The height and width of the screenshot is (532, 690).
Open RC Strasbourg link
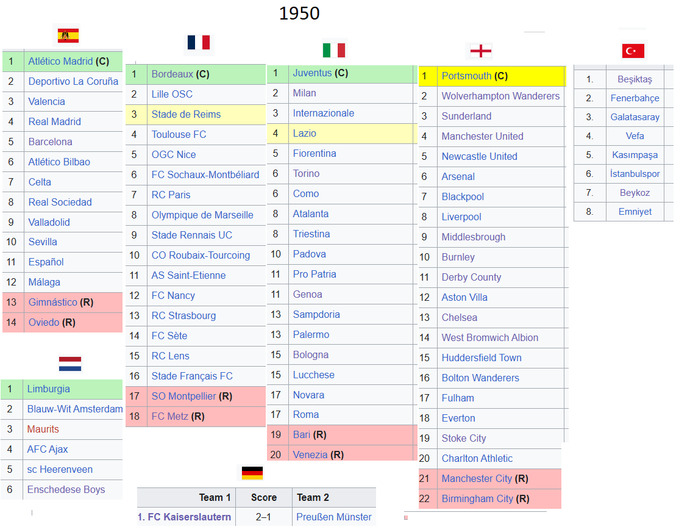click(184, 316)
